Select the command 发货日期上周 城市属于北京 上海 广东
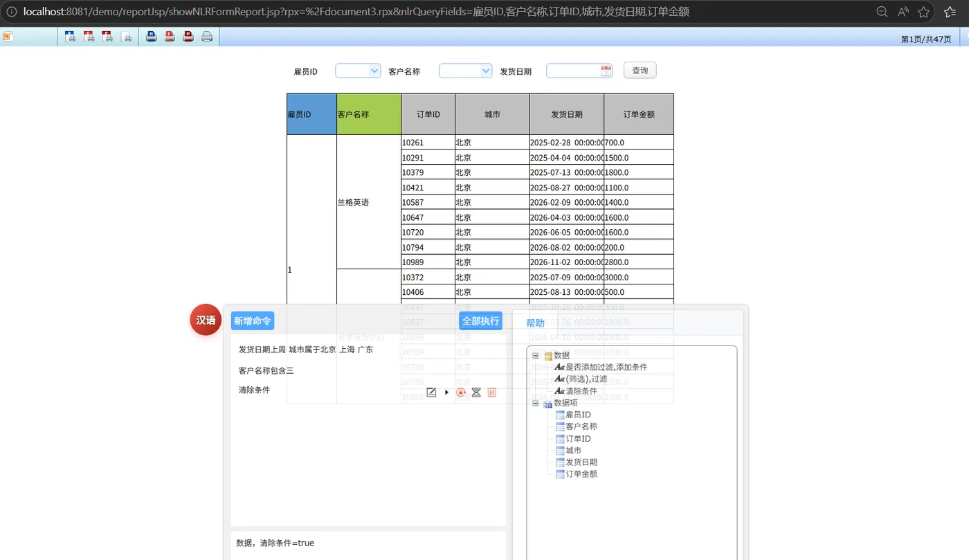Image resolution: width=969 pixels, height=560 pixels. coord(306,350)
